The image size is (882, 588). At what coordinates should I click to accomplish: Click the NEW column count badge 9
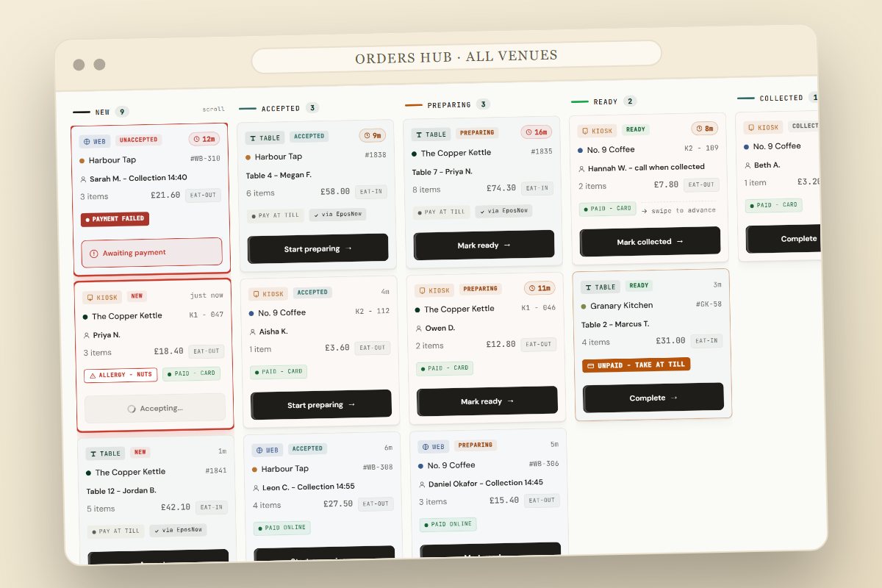[122, 112]
